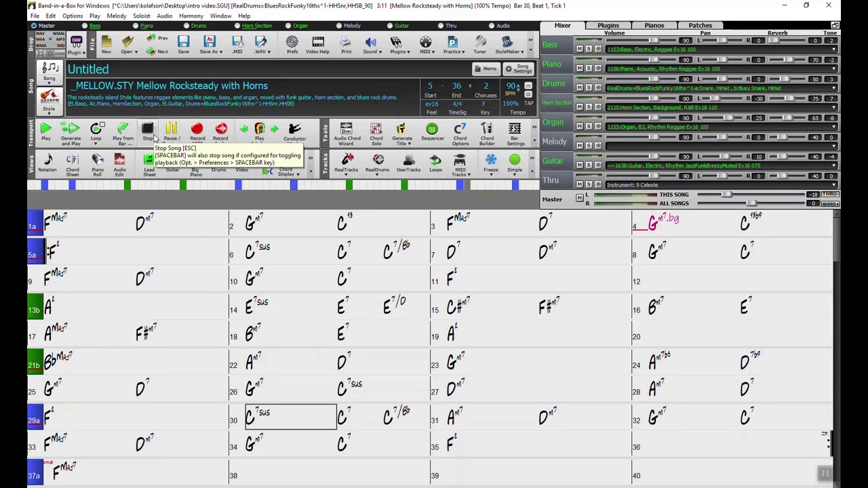
Task: Freeze the Horn Section track in mixer
Action: pos(597,107)
